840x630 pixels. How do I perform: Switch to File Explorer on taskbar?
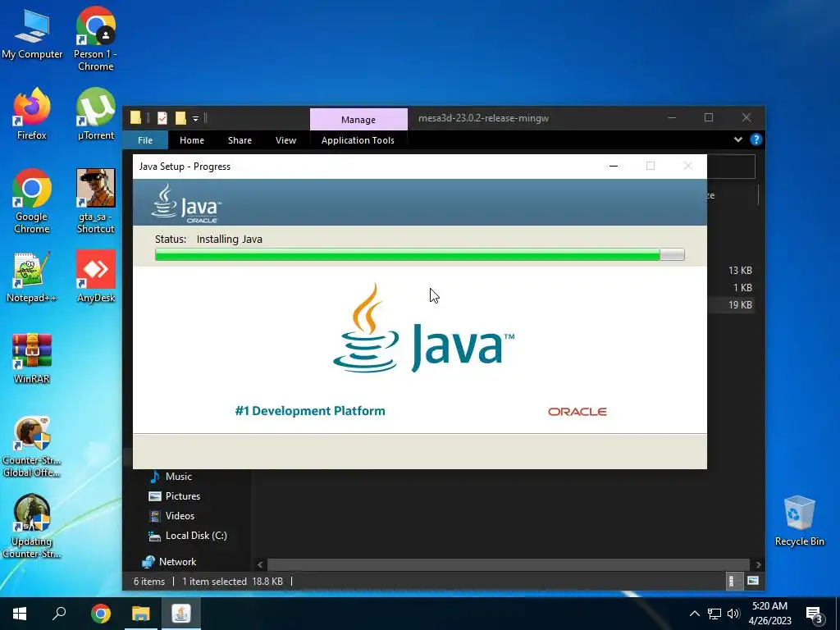[141, 614]
